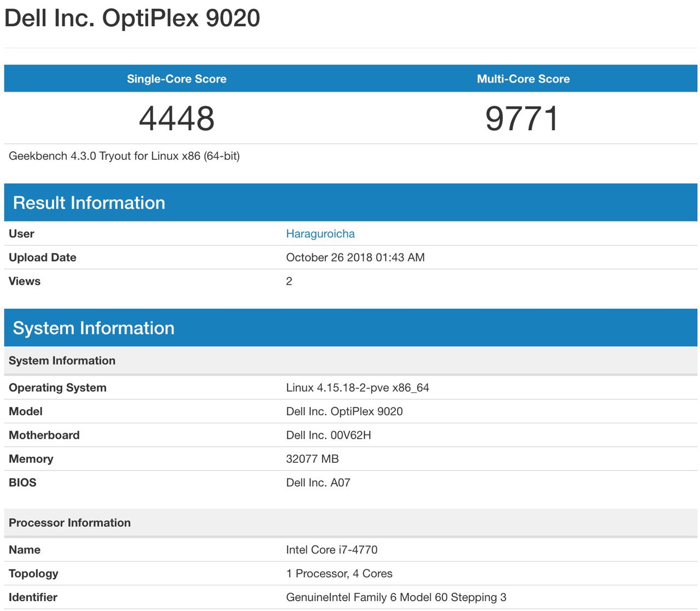
Task: Select the Model value Dell Inc. OptiPlex 9020
Action: 345,411
